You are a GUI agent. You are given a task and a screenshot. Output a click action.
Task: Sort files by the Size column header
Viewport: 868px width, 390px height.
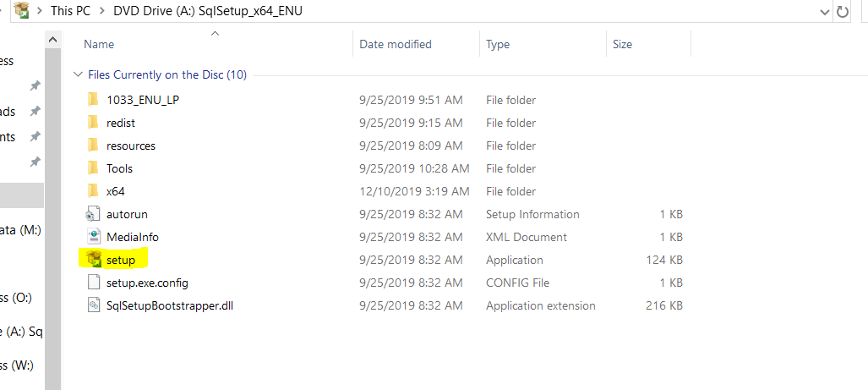coord(622,44)
